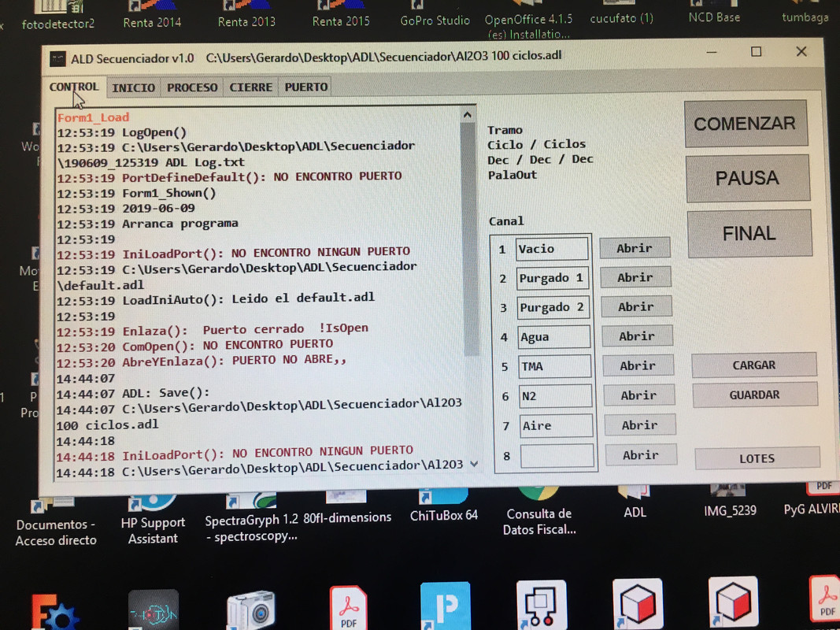Viewport: 840px width, 630px height.
Task: Click Abrir for channel 1 Vacio
Action: pyautogui.click(x=635, y=248)
